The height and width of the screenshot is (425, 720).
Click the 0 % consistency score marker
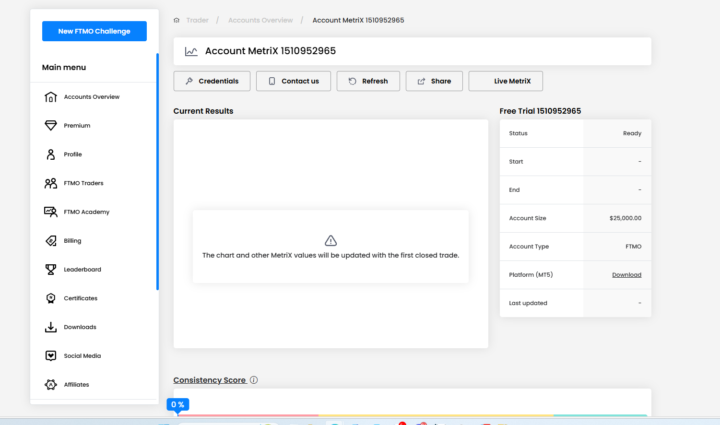tap(178, 405)
